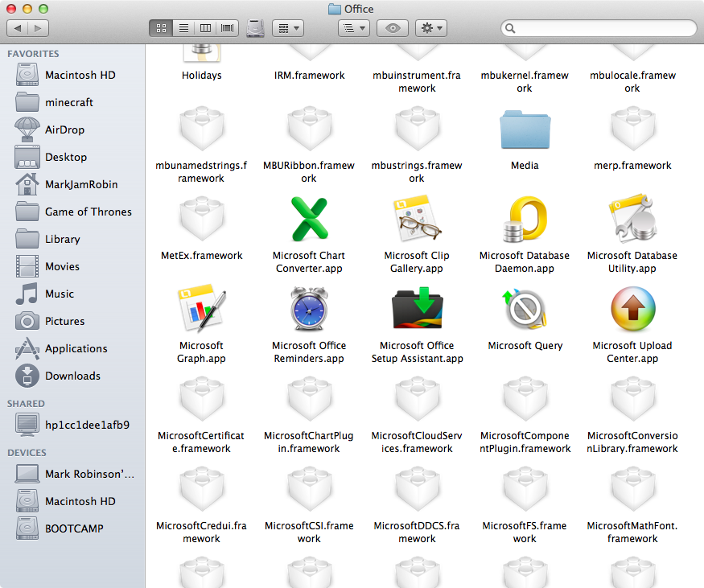Image resolution: width=704 pixels, height=588 pixels.
Task: Click the Holidays item label
Action: click(x=202, y=76)
